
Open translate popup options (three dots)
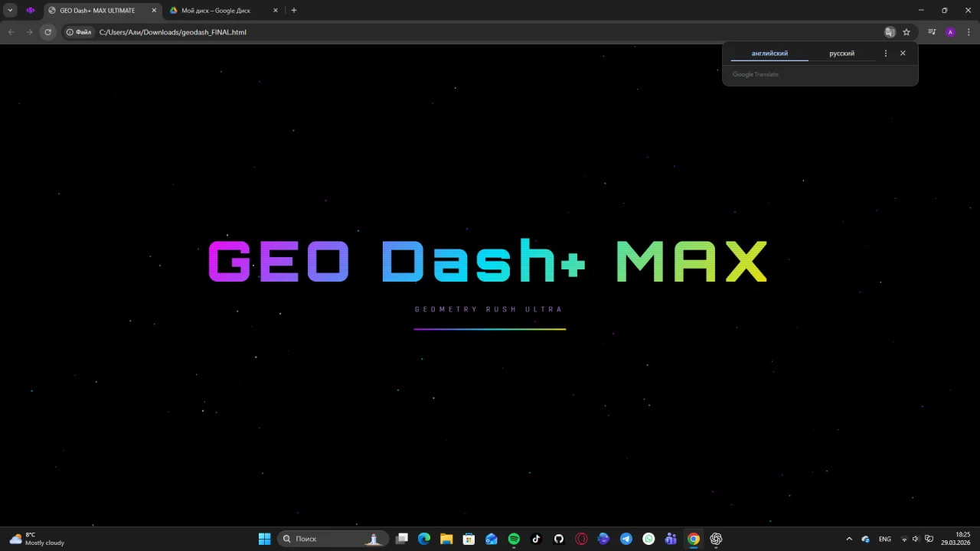(886, 54)
